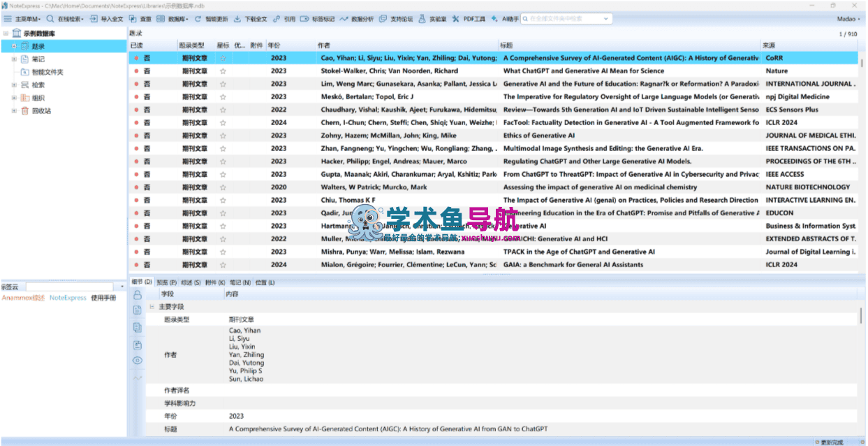Click the document icon below the lock

pos(137,310)
